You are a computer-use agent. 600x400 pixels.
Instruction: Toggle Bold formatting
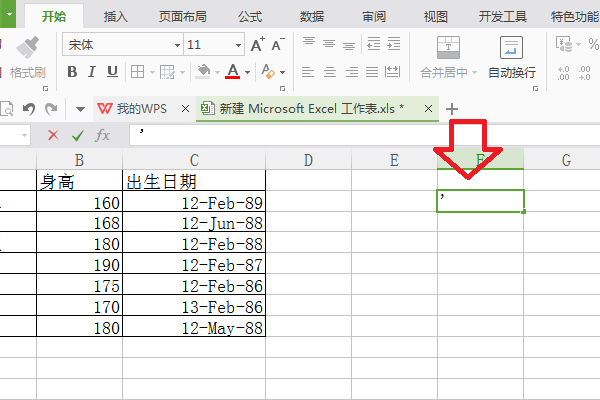pos(72,72)
